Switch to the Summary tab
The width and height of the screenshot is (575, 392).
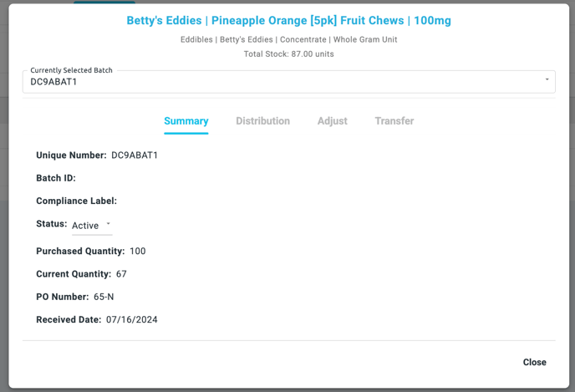point(186,121)
